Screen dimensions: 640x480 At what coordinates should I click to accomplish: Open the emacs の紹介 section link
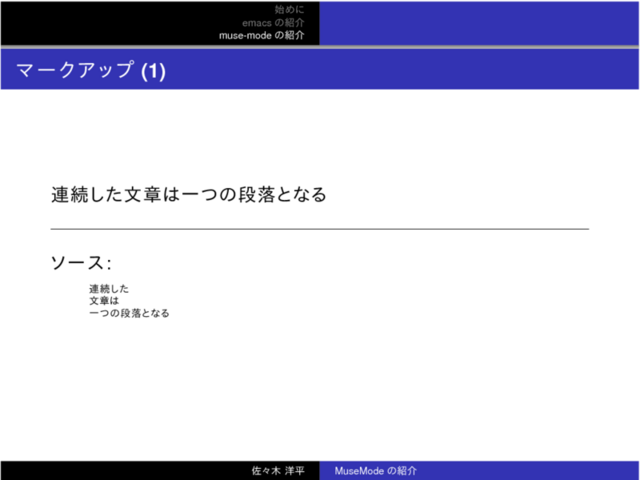273,22
